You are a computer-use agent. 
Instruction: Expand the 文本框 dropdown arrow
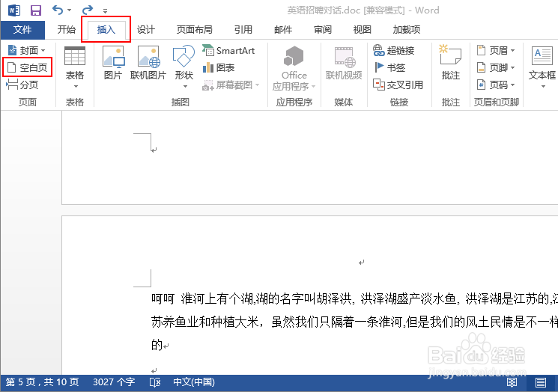tap(543, 86)
